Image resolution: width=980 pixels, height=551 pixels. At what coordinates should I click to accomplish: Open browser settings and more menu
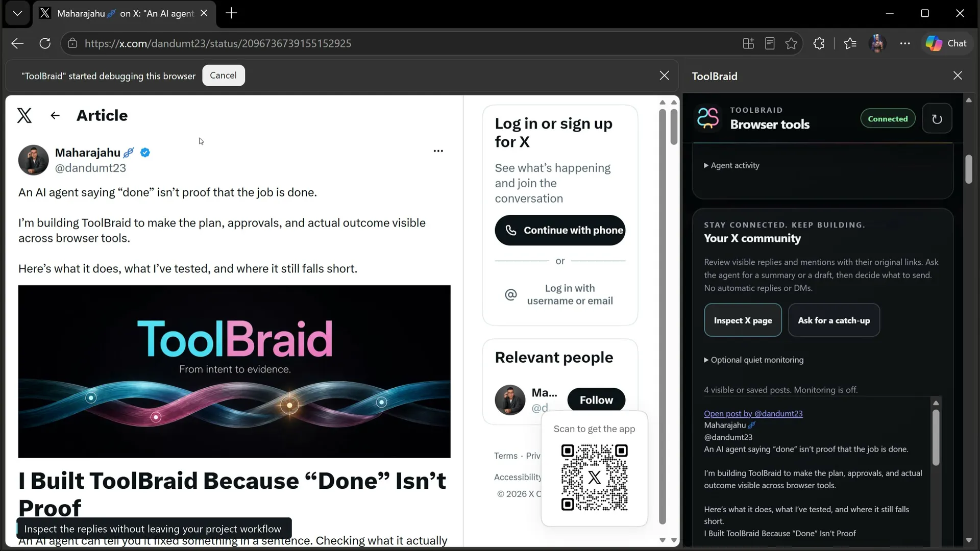click(x=905, y=43)
